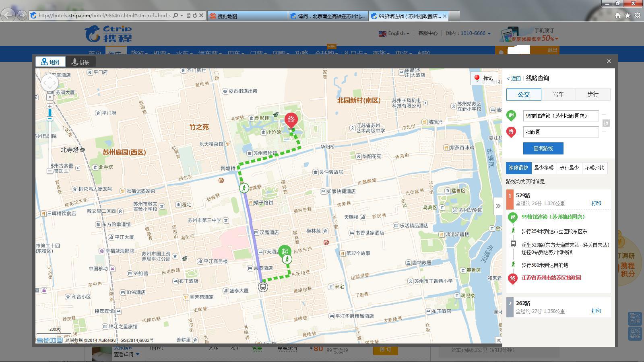The height and width of the screenshot is (362, 644).
Task: Click the 标记 pin marker button
Action: click(x=484, y=78)
